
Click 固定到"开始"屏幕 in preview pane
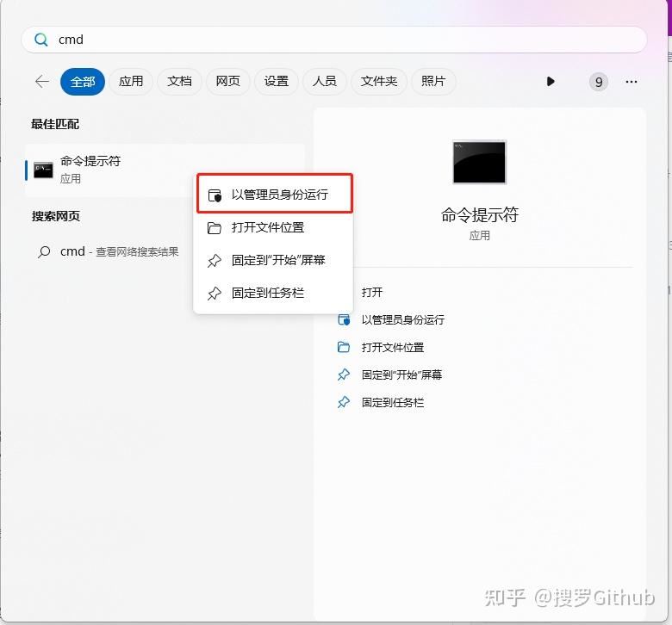pos(401,374)
